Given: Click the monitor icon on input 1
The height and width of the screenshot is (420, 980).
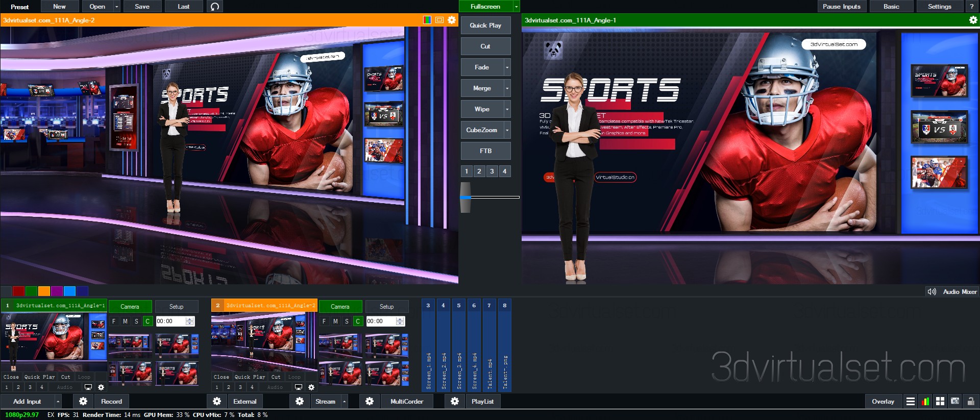Looking at the screenshot, I should tap(88, 387).
